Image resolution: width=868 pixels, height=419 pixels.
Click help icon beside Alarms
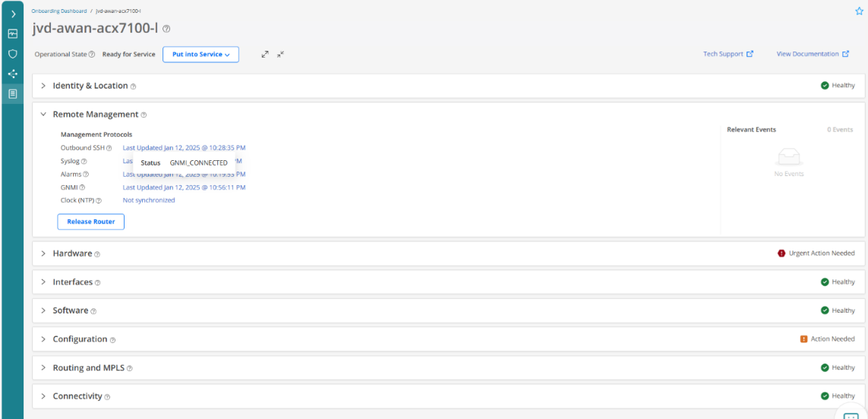(86, 175)
